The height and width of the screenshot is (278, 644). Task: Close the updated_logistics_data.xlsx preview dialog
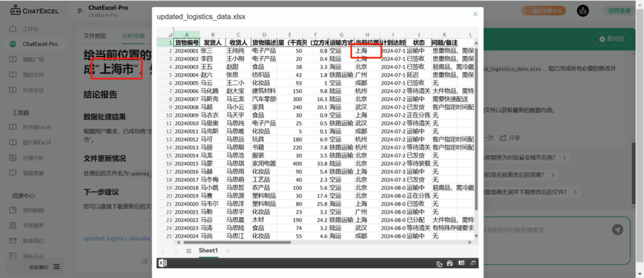pyautogui.click(x=475, y=14)
